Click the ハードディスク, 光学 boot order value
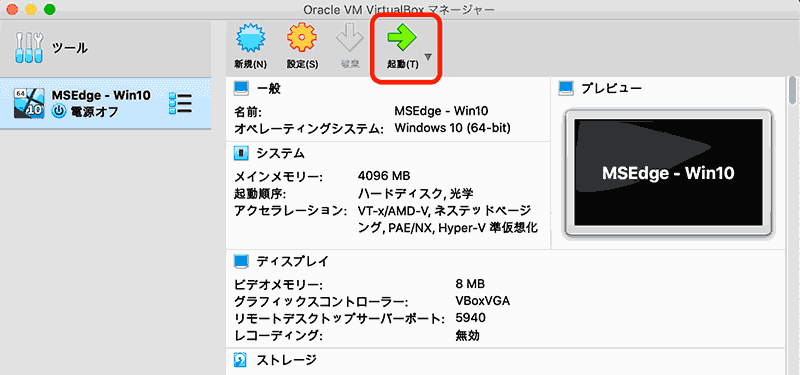800x375 pixels. tap(416, 193)
